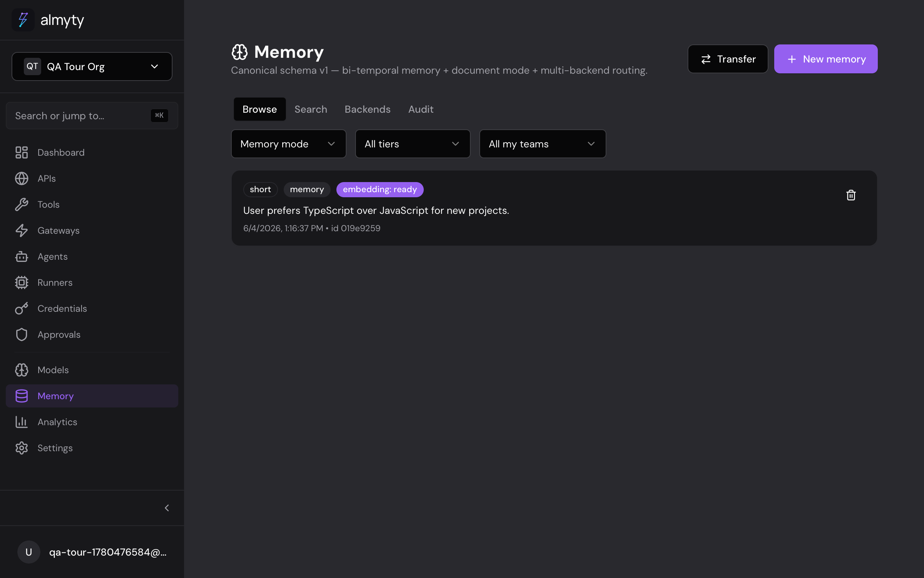
Task: Select the Credentials key icon
Action: pos(21,309)
